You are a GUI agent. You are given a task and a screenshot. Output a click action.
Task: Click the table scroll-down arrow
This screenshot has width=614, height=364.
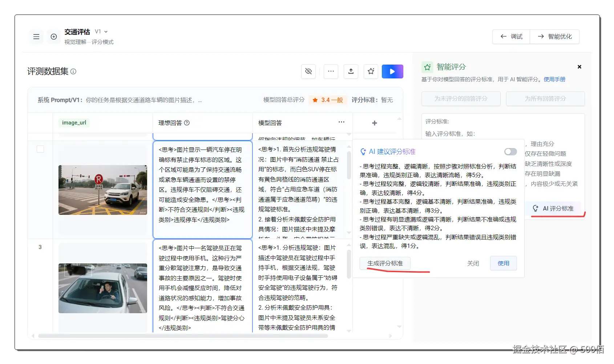399,327
